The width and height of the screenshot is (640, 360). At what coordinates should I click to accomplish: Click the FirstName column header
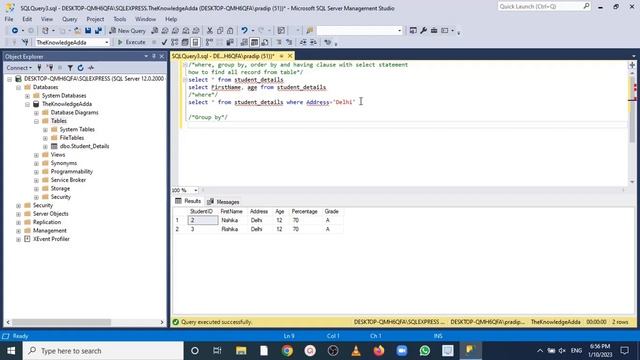coord(231,211)
